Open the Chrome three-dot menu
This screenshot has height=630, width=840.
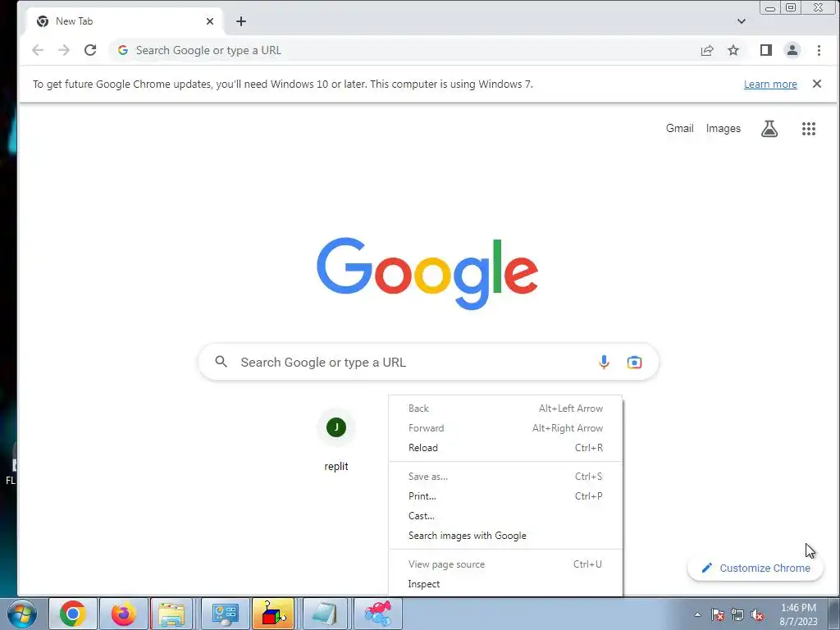click(819, 50)
